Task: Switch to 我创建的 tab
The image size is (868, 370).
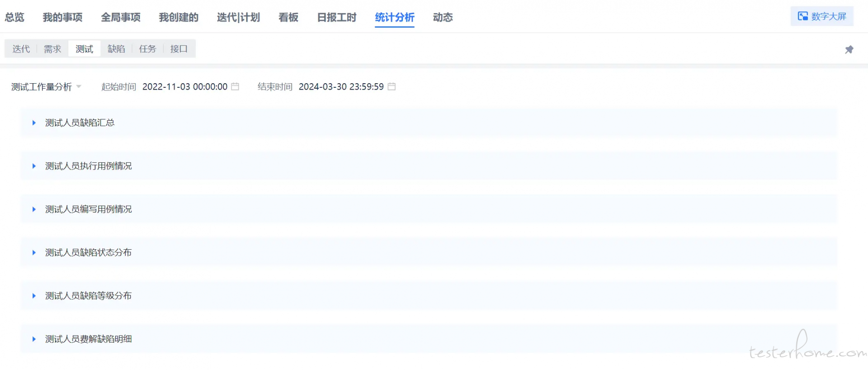Action: coord(179,17)
